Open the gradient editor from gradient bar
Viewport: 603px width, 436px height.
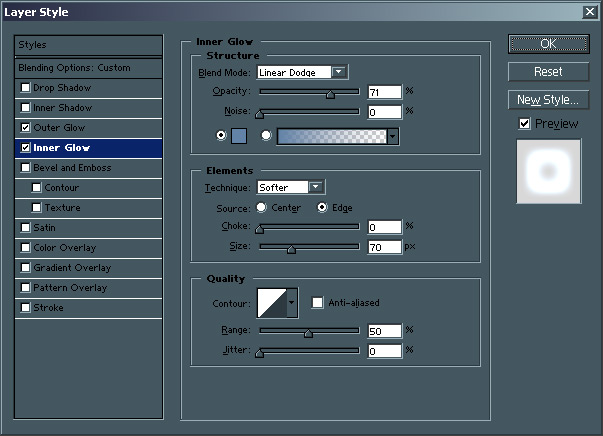[331, 136]
